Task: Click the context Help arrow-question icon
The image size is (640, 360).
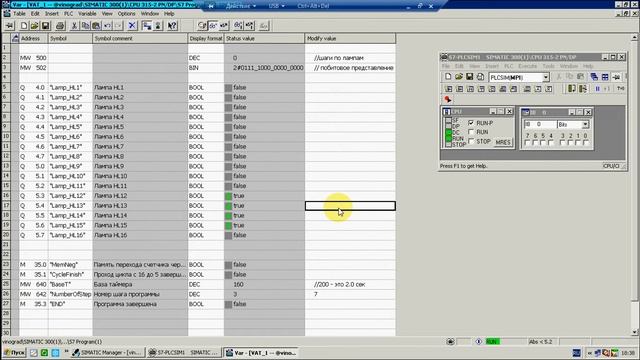Action: 172,26
